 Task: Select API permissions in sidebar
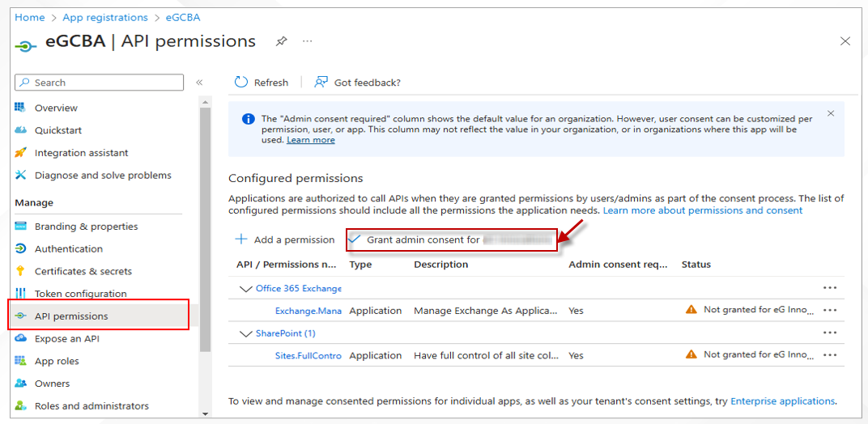coord(99,316)
